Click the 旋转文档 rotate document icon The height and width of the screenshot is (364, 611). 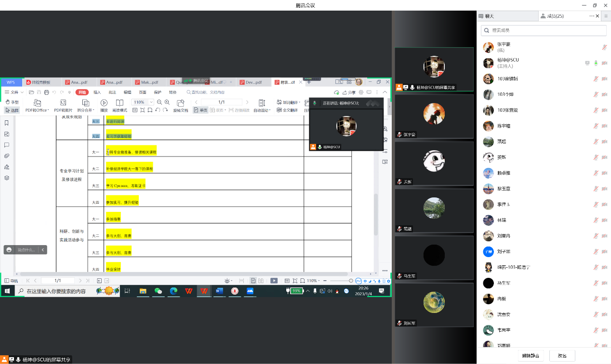tap(181, 103)
